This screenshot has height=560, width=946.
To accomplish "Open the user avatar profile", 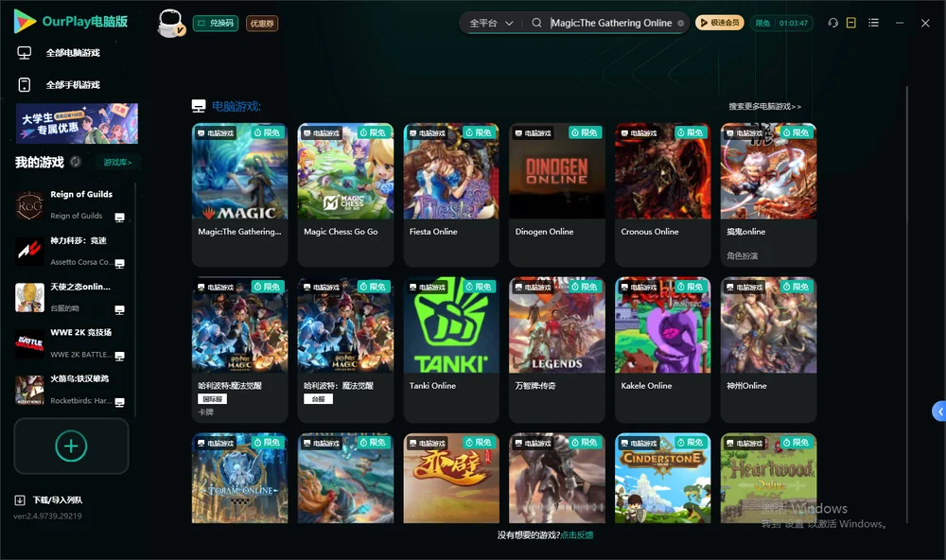I will point(170,23).
